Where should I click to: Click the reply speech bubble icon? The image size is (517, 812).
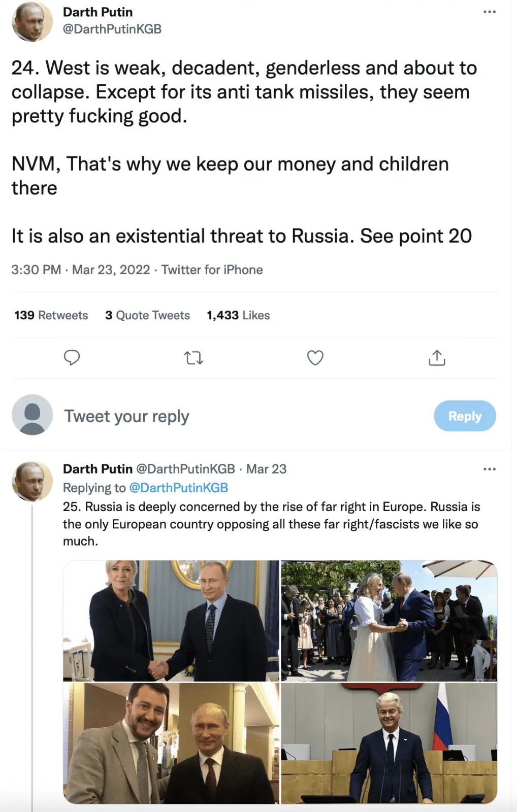pyautogui.click(x=72, y=358)
